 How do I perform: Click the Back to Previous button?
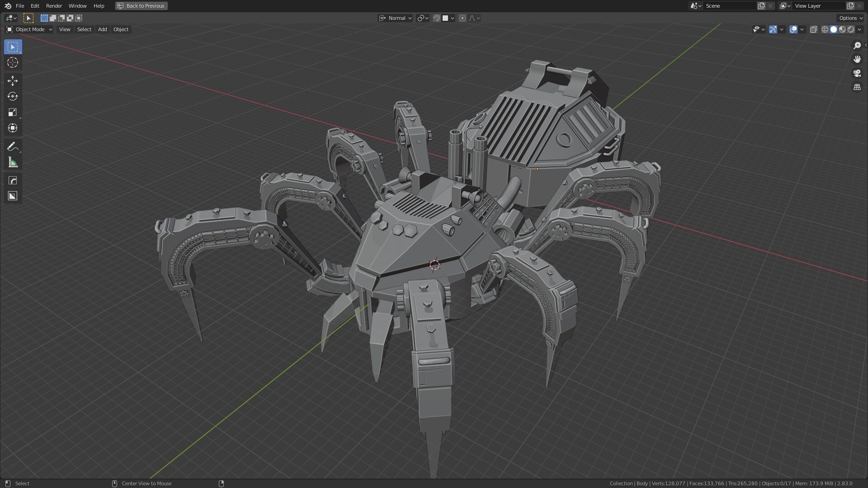[x=141, y=6]
